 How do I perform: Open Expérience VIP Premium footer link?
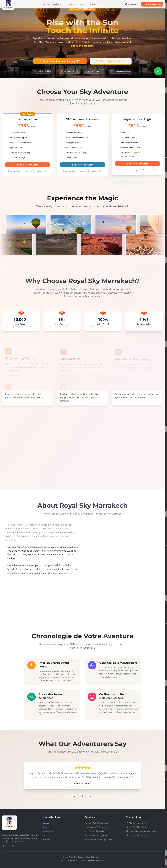coord(96,827)
